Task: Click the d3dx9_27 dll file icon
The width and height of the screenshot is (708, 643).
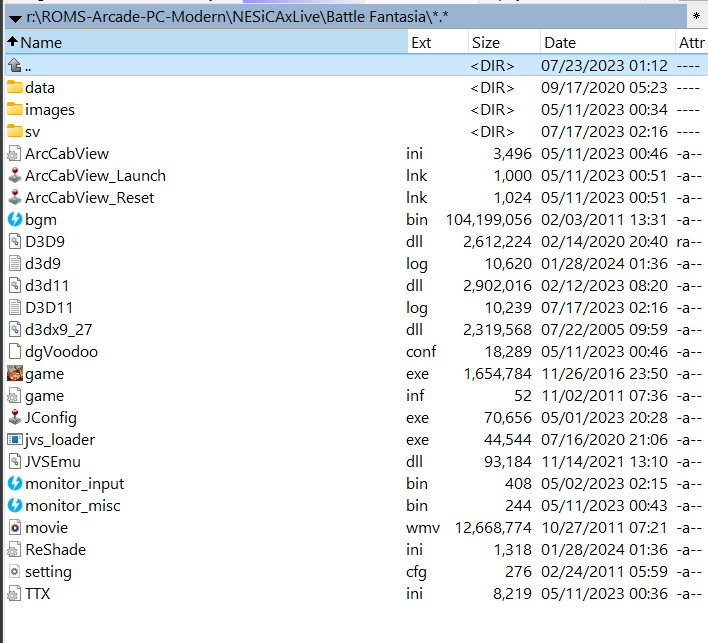Action: 15,329
